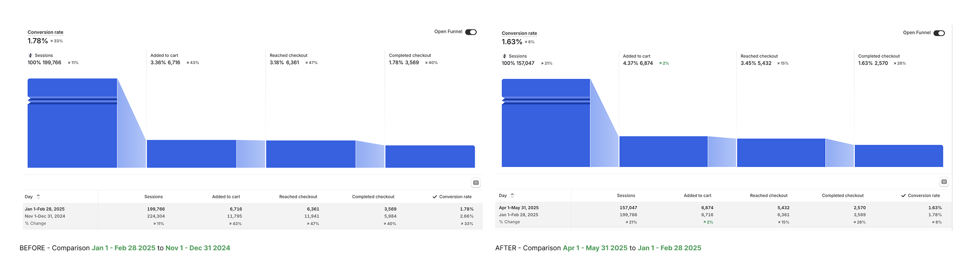The image size is (980, 265).
Task: Click Completed checkout column header in AFTER table
Action: click(x=842, y=196)
